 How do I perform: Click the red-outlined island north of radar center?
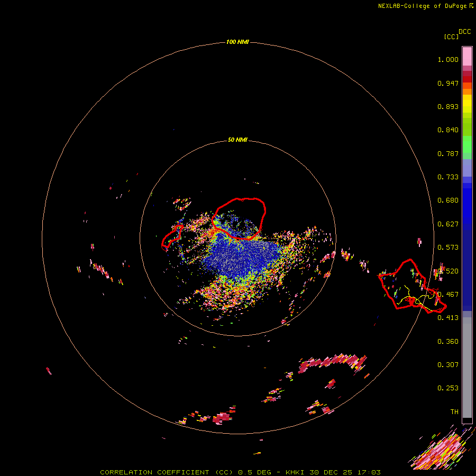(x=239, y=218)
